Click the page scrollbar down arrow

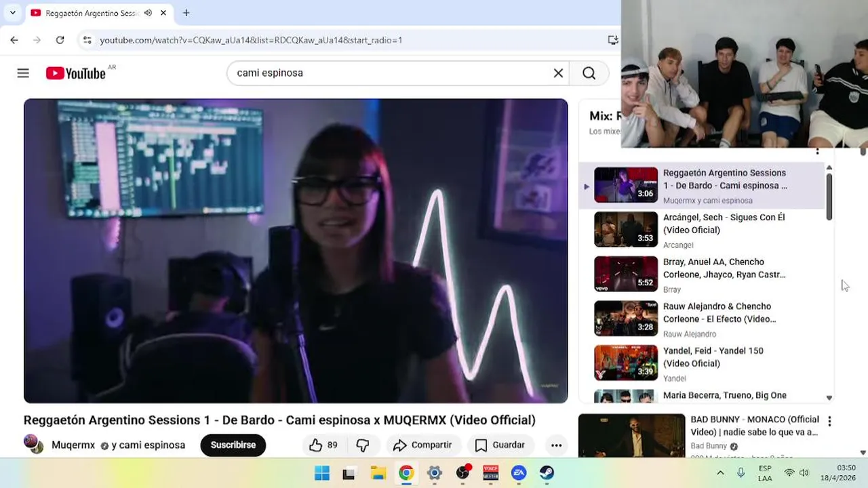863,452
